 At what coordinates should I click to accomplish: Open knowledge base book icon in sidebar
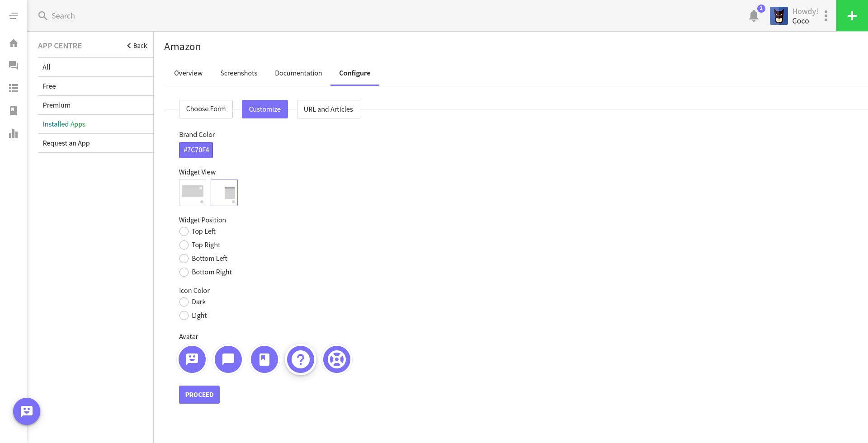click(x=14, y=111)
